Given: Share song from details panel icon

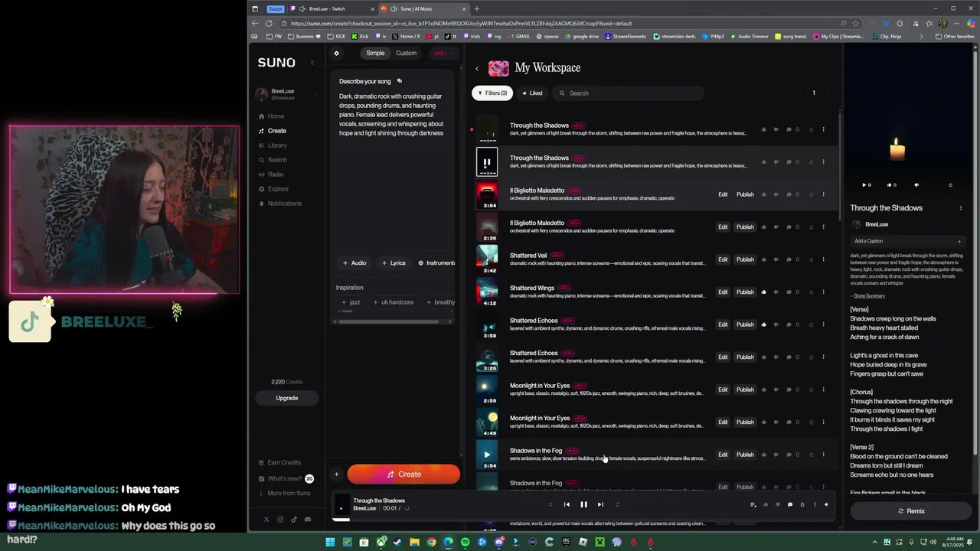Looking at the screenshot, I should pyautogui.click(x=950, y=184).
